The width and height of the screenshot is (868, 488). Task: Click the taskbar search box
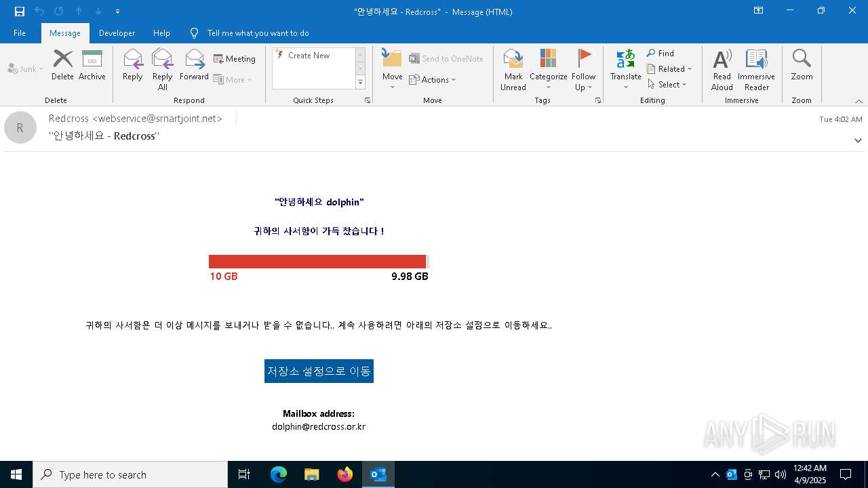tap(130, 474)
